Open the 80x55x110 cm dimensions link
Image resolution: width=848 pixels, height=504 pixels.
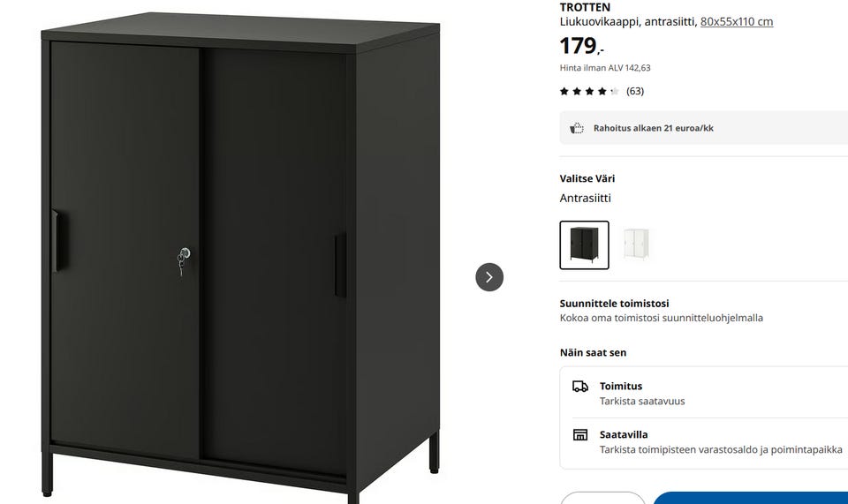pyautogui.click(x=737, y=21)
